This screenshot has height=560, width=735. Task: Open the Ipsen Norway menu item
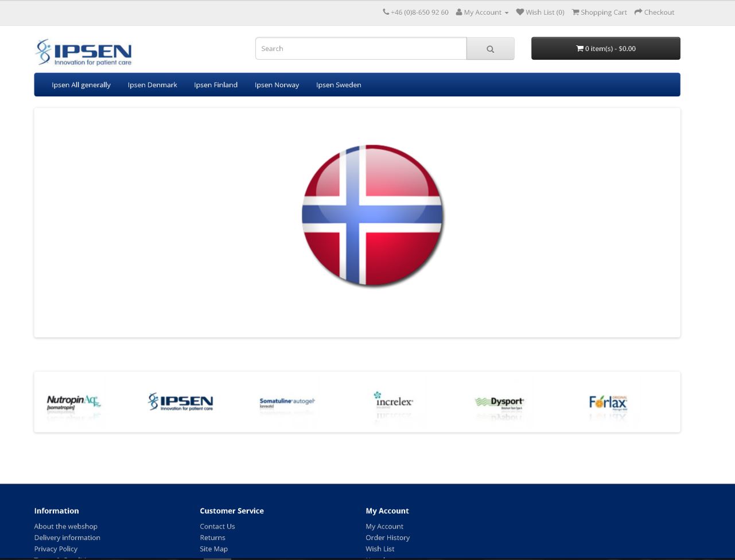point(277,85)
